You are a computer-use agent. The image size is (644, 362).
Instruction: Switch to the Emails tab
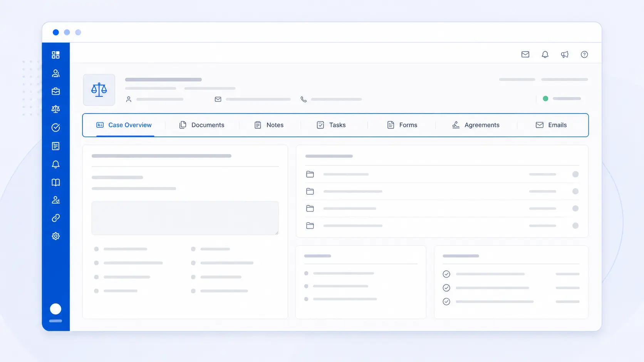tap(551, 125)
